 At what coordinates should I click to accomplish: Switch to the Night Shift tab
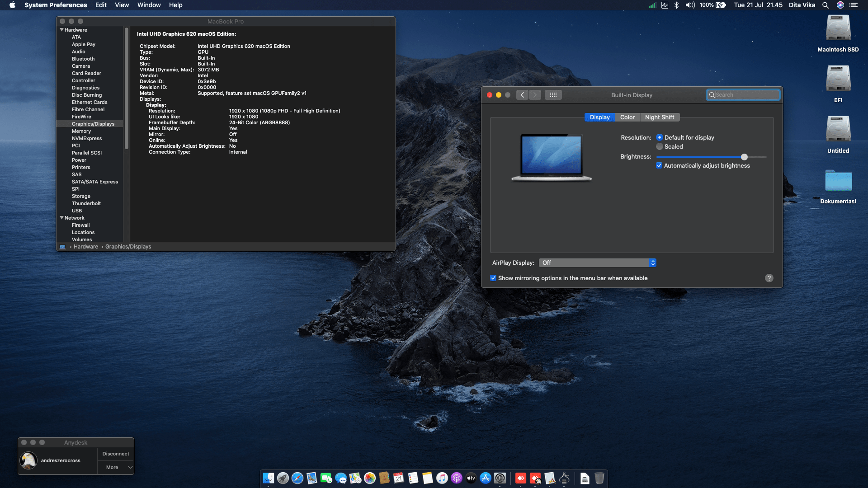pyautogui.click(x=660, y=117)
